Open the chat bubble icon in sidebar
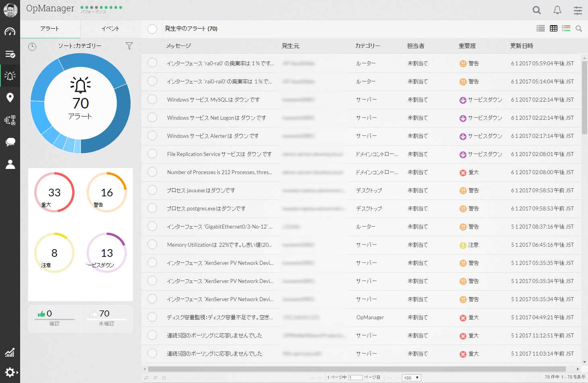Screen dimensions: 588x383 pos(10,142)
